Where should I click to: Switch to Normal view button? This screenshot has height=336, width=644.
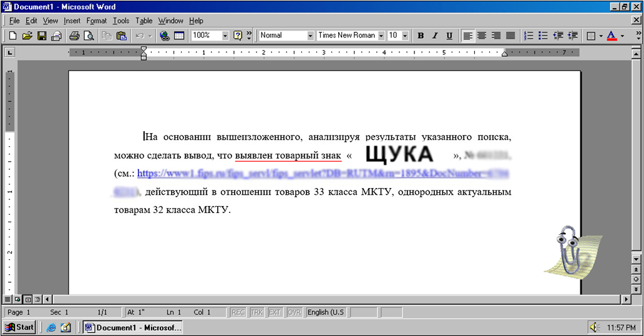[7, 299]
